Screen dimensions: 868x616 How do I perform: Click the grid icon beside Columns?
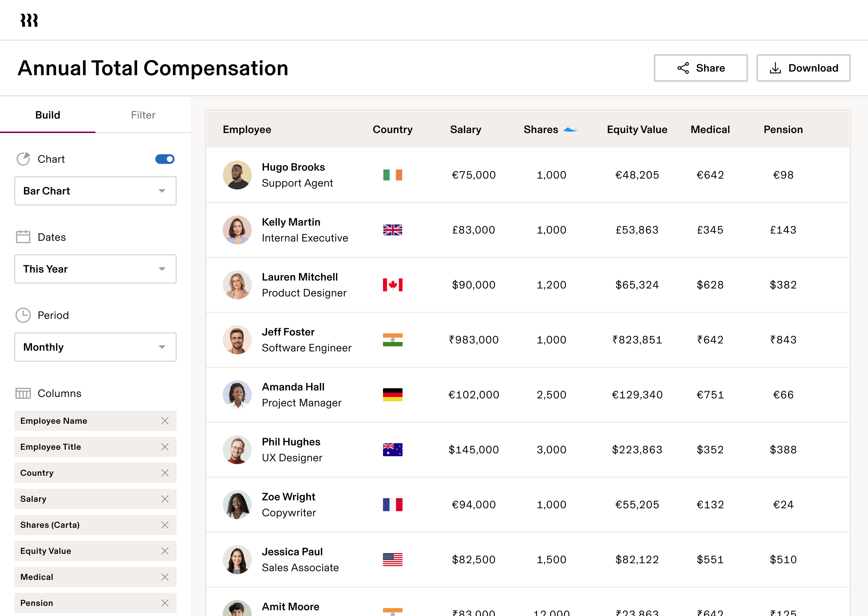point(23,393)
